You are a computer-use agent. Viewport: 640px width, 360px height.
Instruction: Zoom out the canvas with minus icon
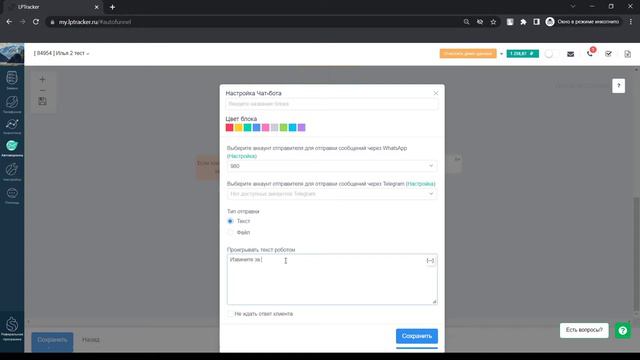42,90
